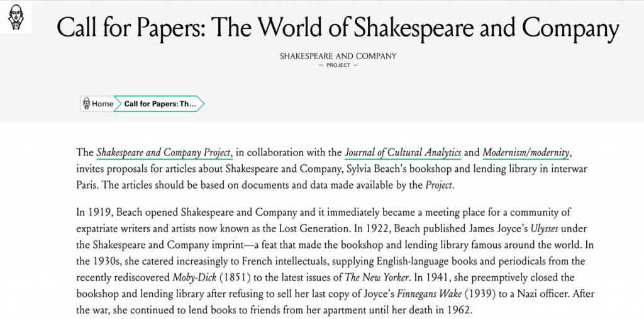Click the Shakespeare head logo icon
This screenshot has height=319, width=644.
click(16, 17)
